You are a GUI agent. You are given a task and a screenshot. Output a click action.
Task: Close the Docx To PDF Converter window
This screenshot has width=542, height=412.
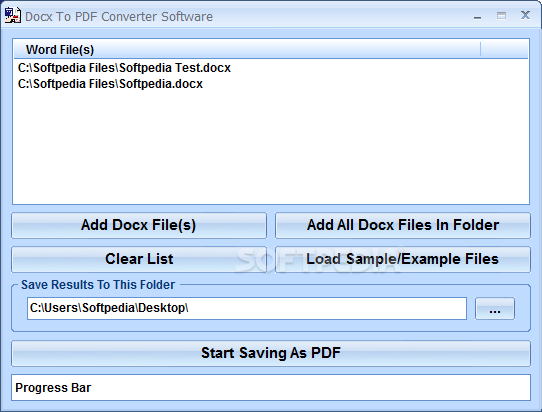click(525, 15)
